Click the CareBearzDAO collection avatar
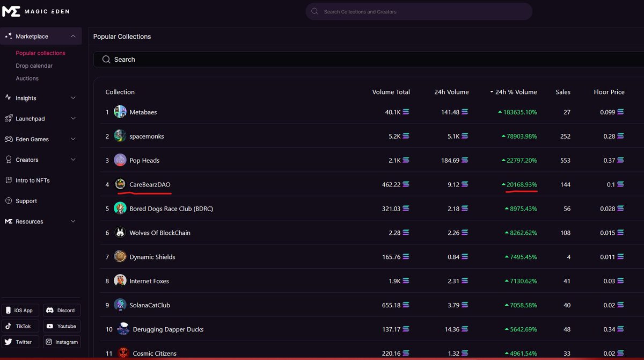 (x=120, y=184)
